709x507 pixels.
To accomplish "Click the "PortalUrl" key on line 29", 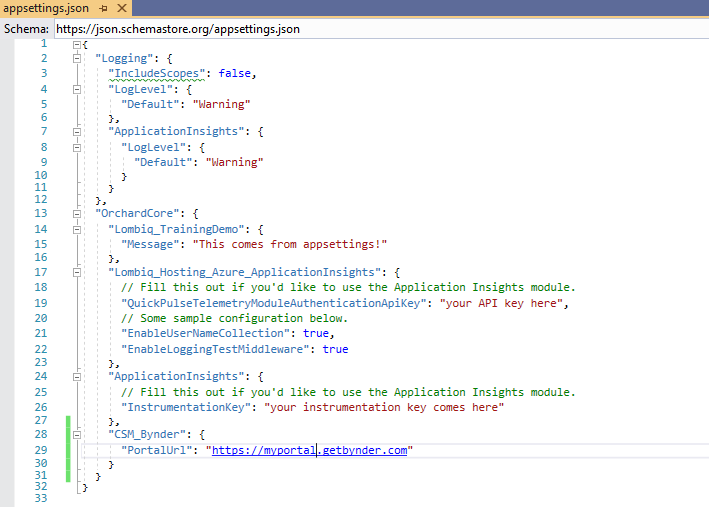I will pos(156,450).
